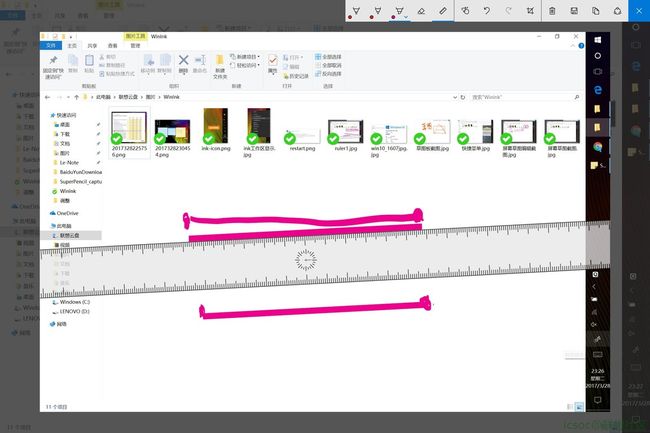Screen dimensions: 650x433
Task: Close the Screen Sketch with blue X
Action: point(639,11)
